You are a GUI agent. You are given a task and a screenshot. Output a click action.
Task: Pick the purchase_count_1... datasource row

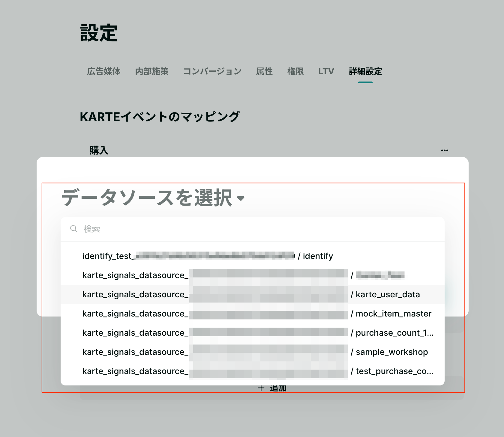(253, 333)
